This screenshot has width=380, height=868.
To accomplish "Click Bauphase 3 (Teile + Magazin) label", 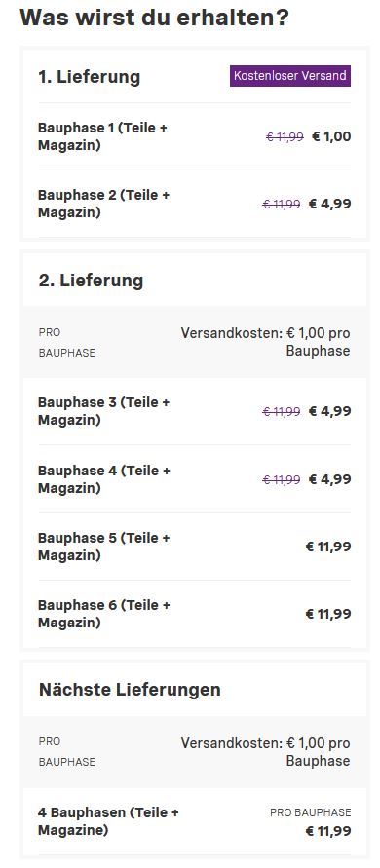I will (103, 411).
